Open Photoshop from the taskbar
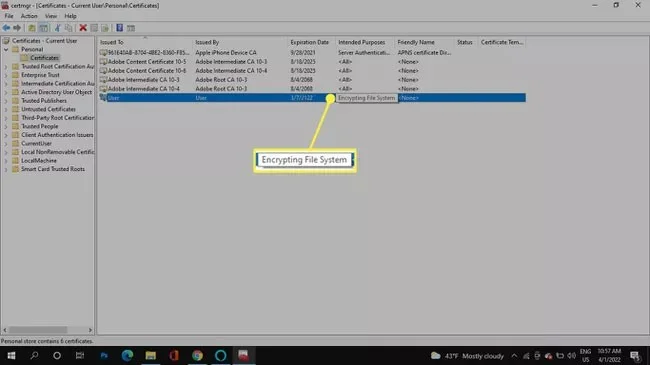The image size is (650, 365). (x=104, y=356)
